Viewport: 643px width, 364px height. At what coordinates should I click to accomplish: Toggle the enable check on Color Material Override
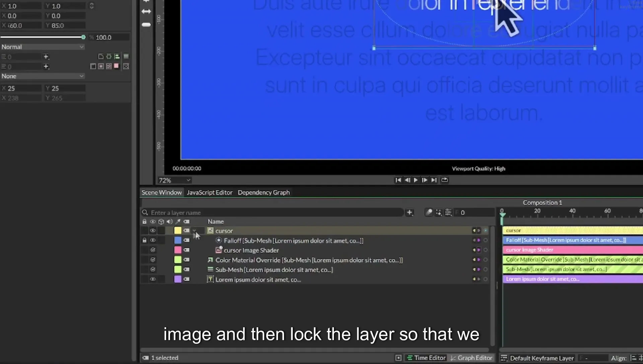tap(153, 260)
